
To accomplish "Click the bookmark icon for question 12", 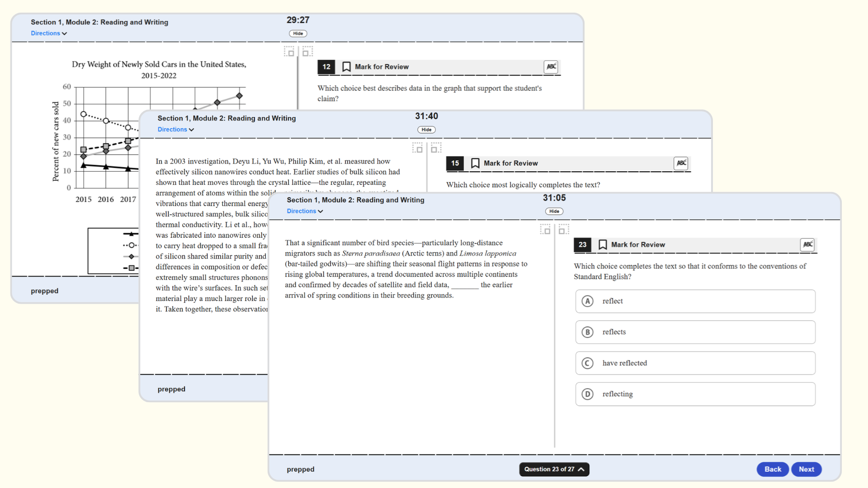I will [x=346, y=67].
